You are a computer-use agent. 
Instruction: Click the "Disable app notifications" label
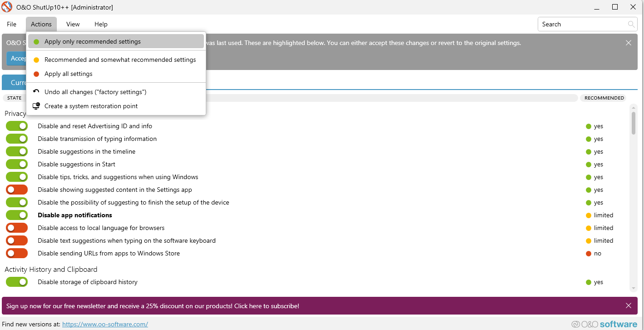pos(75,215)
